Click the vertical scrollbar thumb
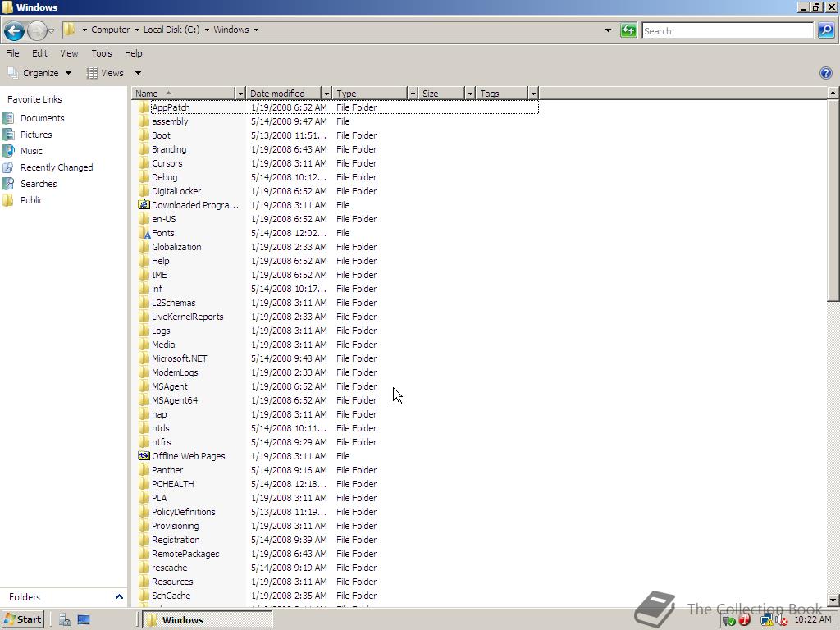This screenshot has width=840, height=630. pos(833,200)
